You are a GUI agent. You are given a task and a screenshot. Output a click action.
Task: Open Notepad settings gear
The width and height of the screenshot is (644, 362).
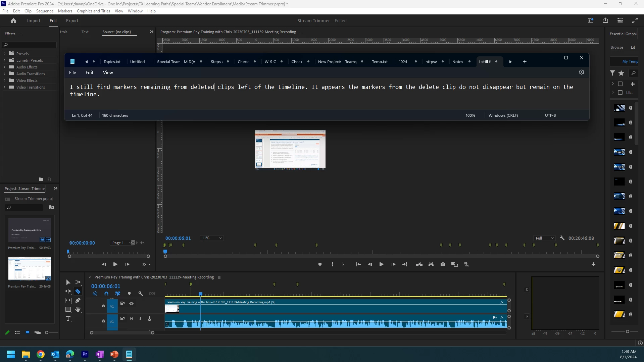coord(582,72)
